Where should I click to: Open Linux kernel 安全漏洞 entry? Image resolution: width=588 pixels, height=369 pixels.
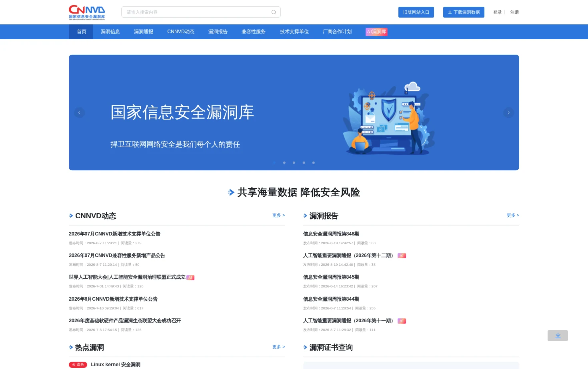(x=116, y=365)
